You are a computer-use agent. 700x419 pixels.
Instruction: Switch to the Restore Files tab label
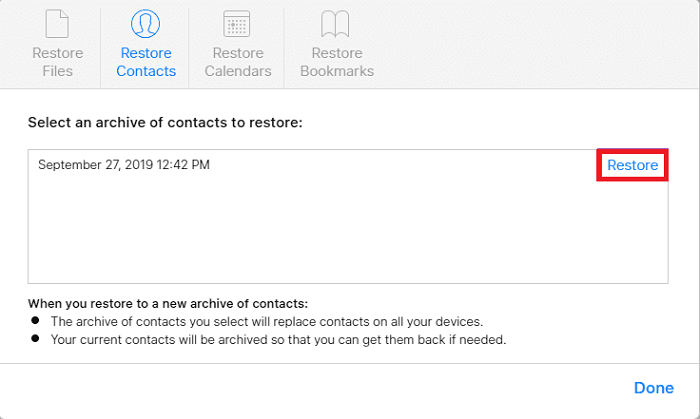[x=58, y=62]
